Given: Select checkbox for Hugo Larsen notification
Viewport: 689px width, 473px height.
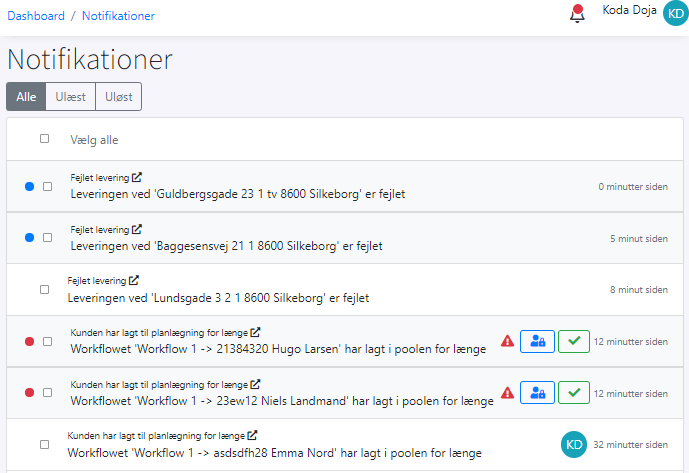Looking at the screenshot, I should pyautogui.click(x=47, y=342).
